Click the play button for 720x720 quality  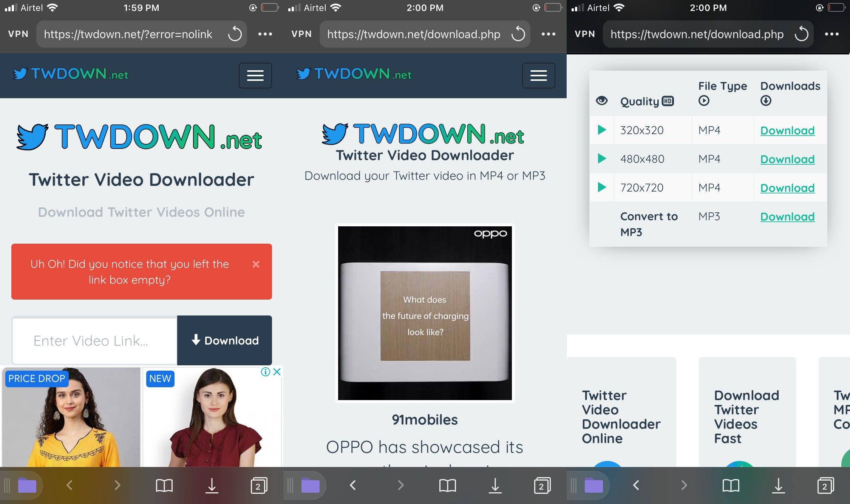tap(602, 187)
